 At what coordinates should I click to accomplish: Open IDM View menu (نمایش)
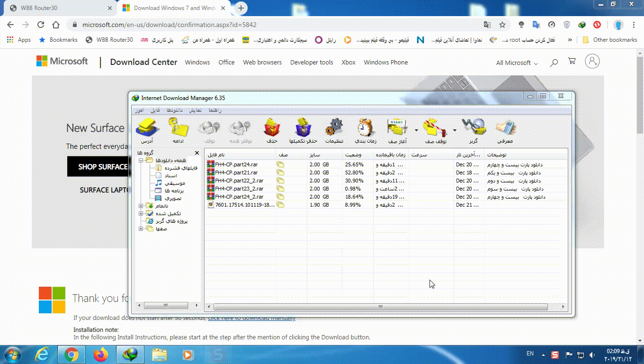pos(196,110)
